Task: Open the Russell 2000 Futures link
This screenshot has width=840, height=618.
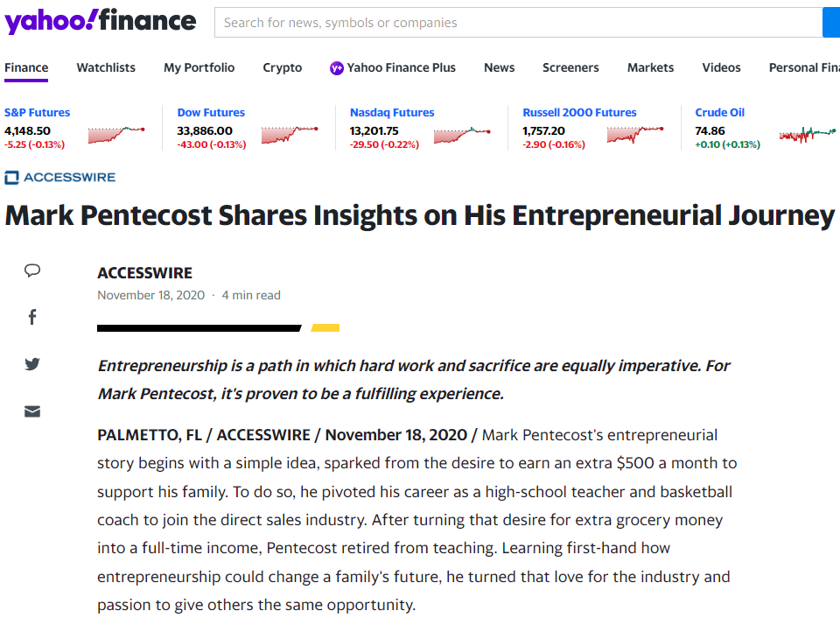Action: point(579,112)
